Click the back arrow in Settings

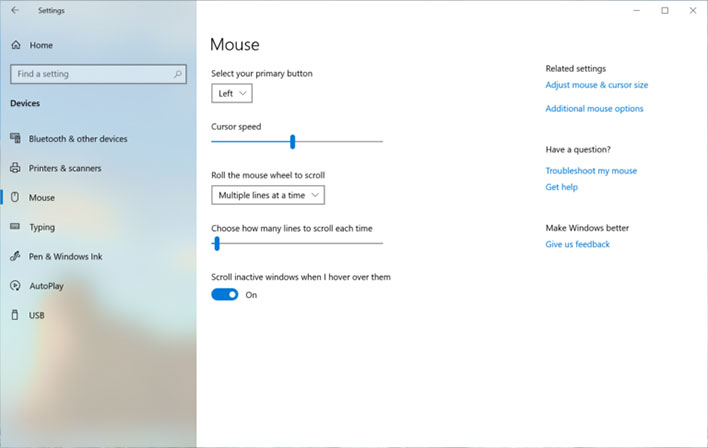pos(15,10)
